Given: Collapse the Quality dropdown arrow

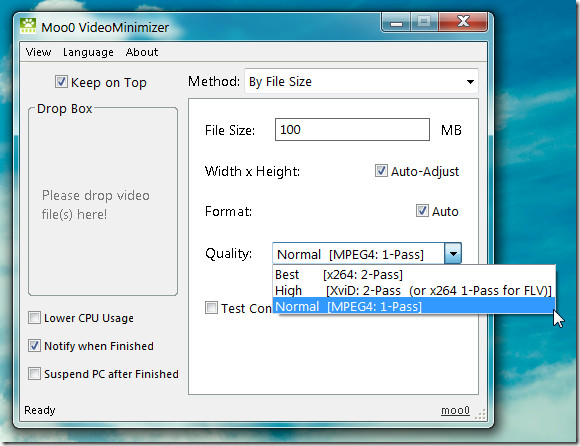Looking at the screenshot, I should pyautogui.click(x=453, y=253).
